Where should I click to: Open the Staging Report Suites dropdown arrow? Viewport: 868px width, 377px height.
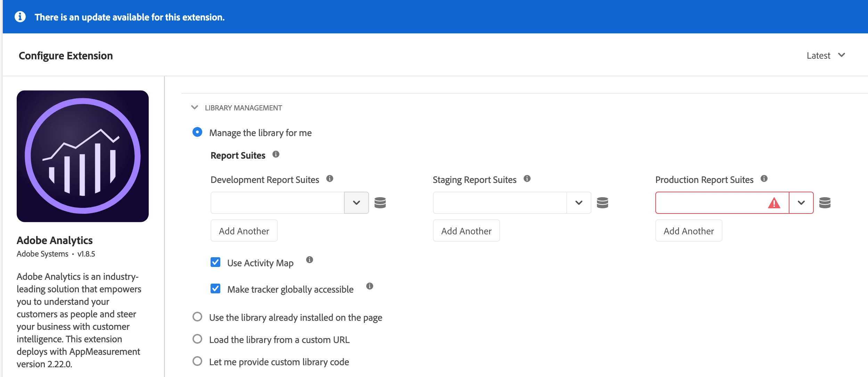(x=579, y=203)
